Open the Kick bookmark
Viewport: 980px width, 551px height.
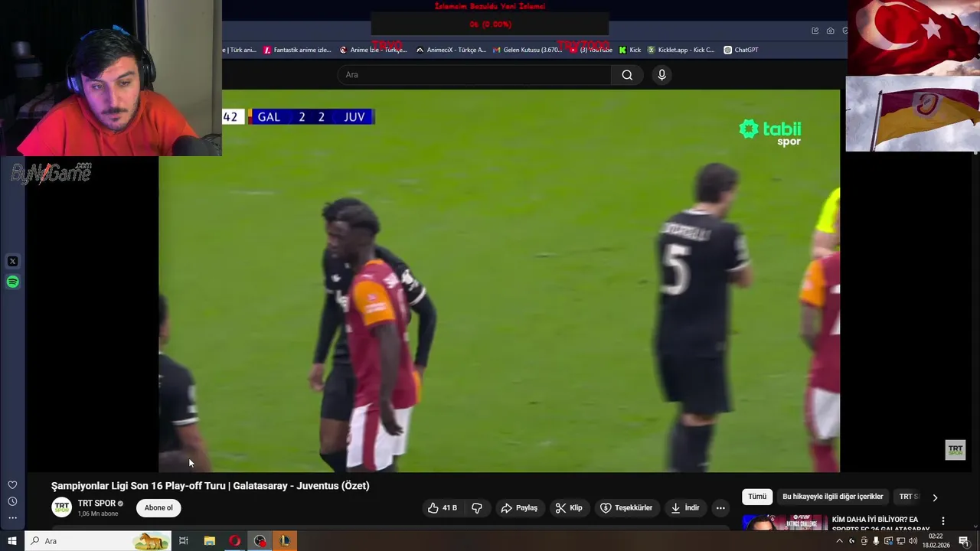(x=630, y=50)
